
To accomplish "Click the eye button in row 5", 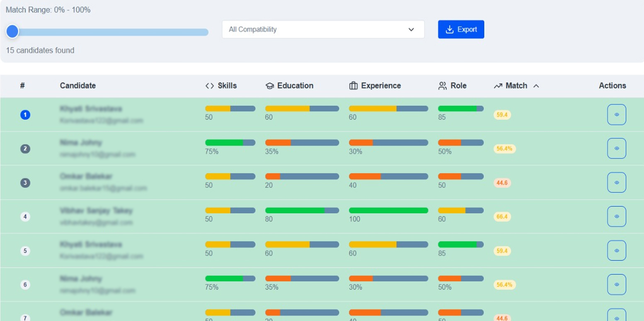I will (616, 251).
